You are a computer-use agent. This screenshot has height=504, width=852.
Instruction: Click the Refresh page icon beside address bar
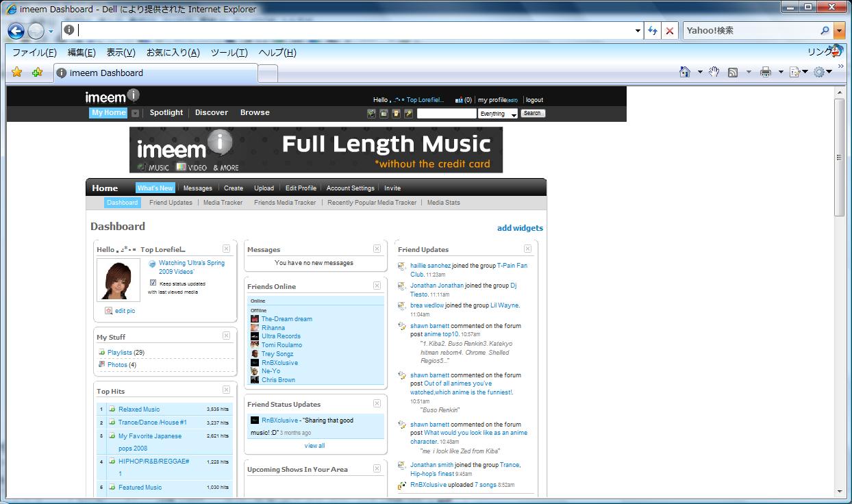653,31
